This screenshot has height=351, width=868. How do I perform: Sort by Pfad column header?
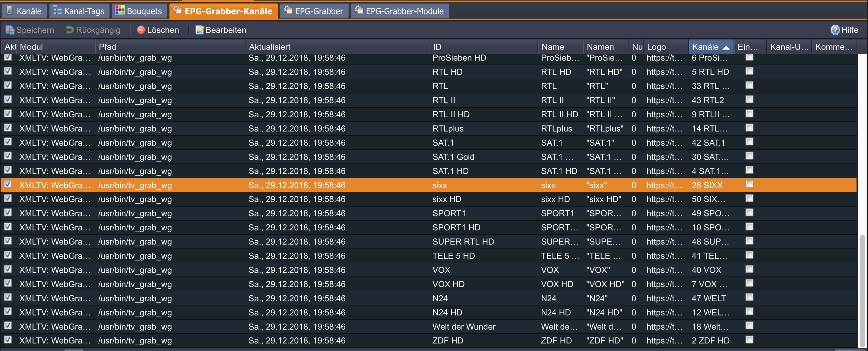(170, 47)
